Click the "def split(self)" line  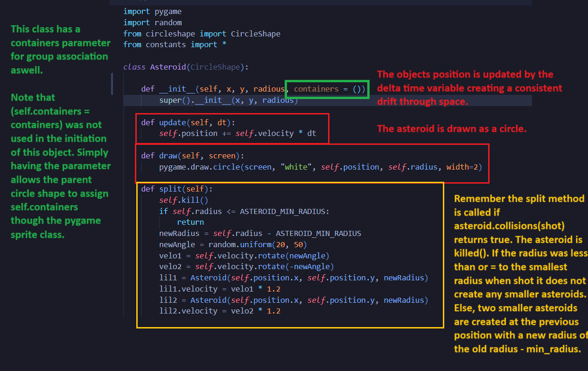pos(177,189)
